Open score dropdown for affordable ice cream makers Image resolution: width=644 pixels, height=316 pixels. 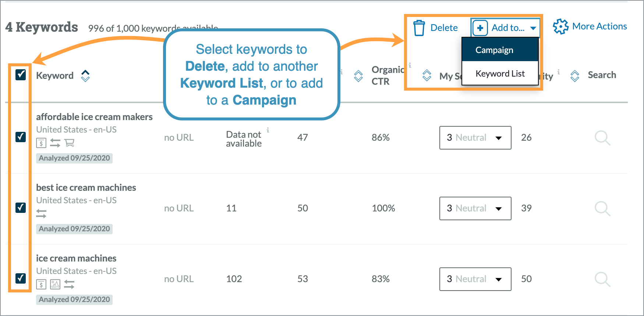click(475, 138)
